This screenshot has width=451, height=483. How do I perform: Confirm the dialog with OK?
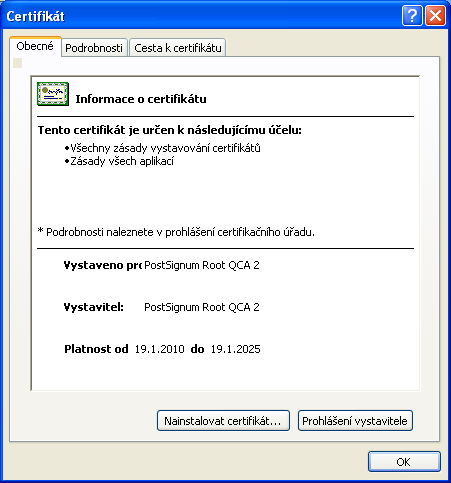click(404, 462)
